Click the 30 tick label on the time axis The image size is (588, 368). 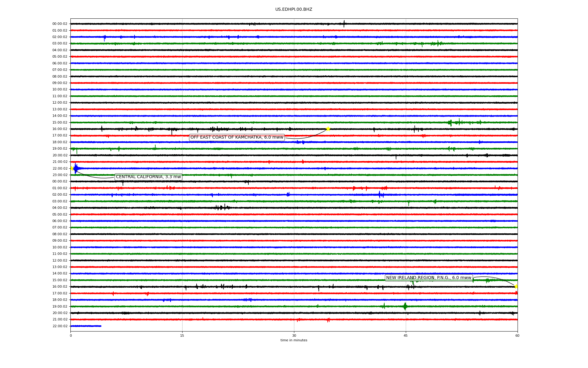coord(294,335)
